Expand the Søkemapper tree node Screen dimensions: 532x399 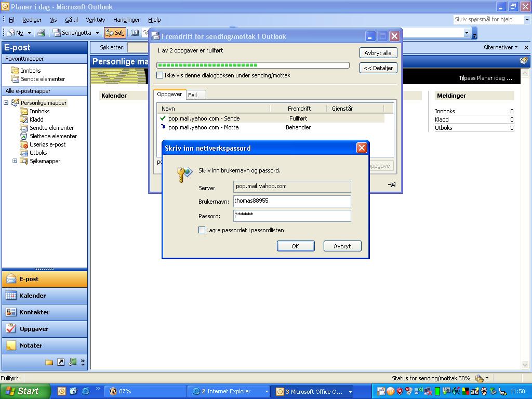click(x=15, y=161)
